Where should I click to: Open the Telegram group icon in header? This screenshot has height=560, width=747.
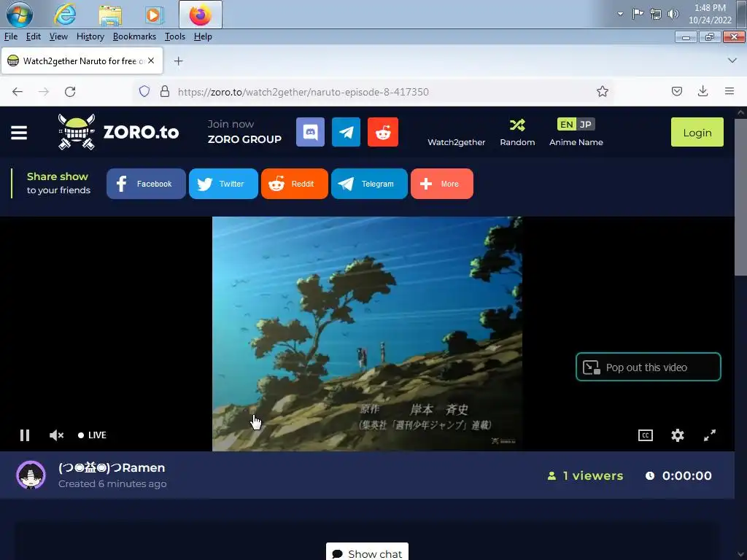pyautogui.click(x=346, y=132)
